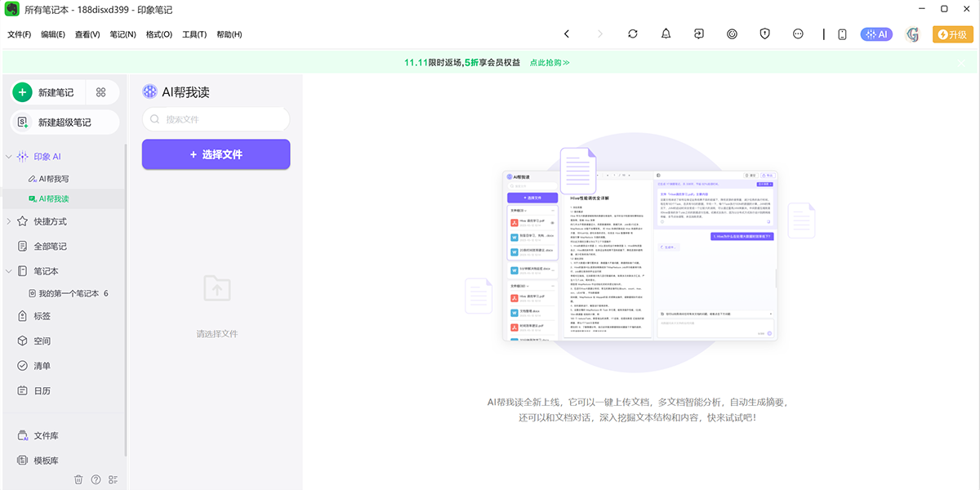Click the shield security icon
This screenshot has height=490, width=980.
[765, 34]
